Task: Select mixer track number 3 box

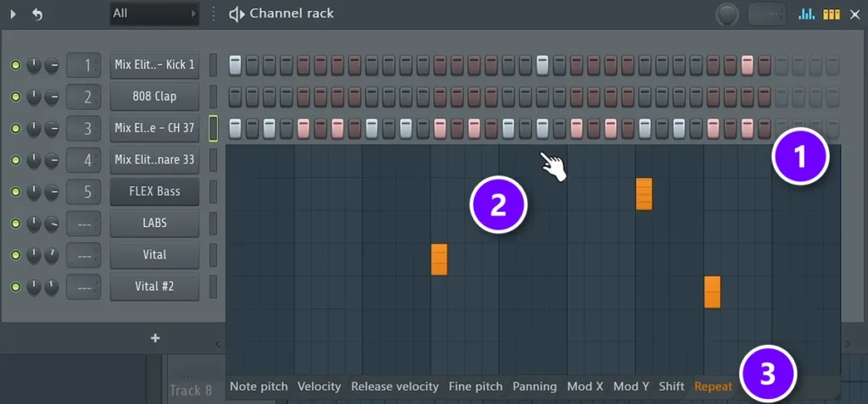Action: point(84,129)
